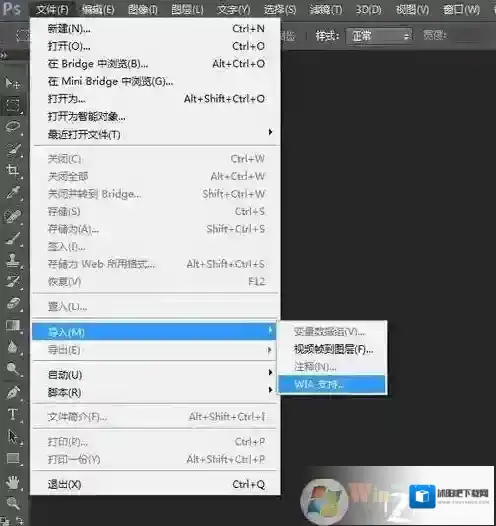
Task: Choose 打开(O)... menu entry
Action: click(x=156, y=46)
